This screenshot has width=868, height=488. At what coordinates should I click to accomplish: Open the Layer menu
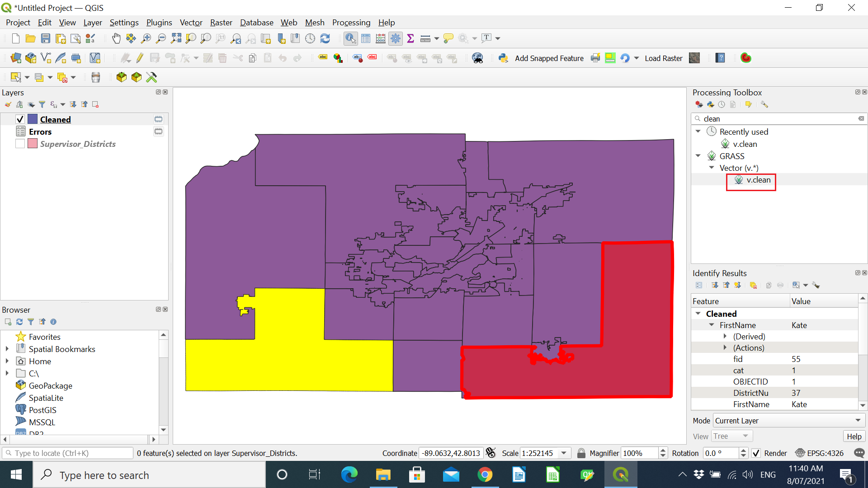pyautogui.click(x=93, y=22)
